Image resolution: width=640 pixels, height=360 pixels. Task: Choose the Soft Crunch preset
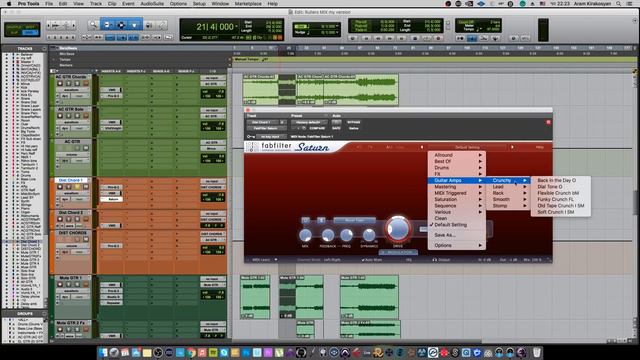(561, 212)
